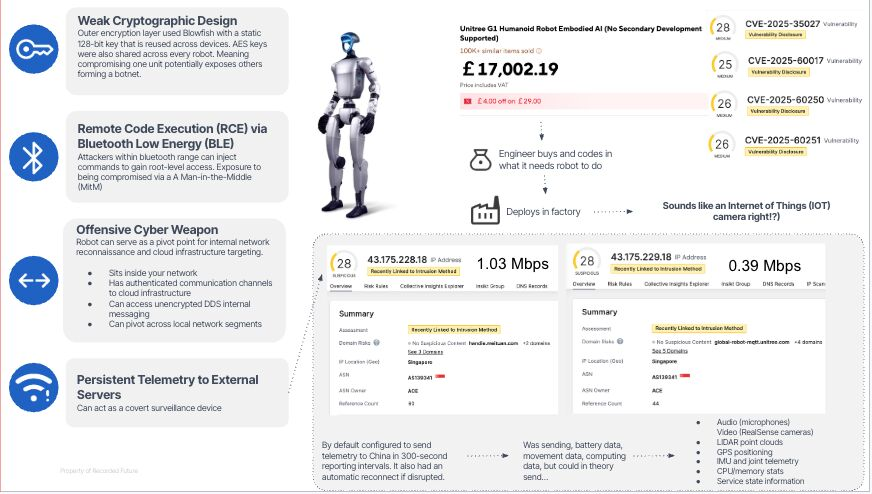The height and width of the screenshot is (494, 872).
Task: Click Vulnerability Disclosure badge under CVE-2025-60017
Action: tap(777, 72)
